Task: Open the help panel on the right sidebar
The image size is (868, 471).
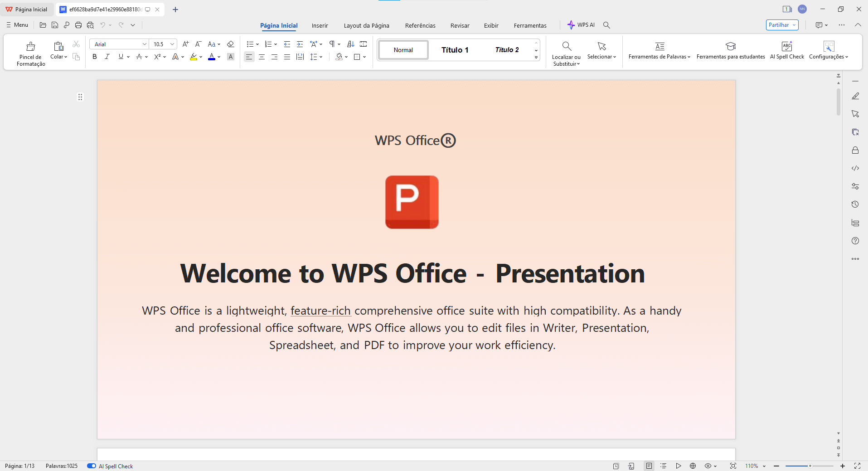Action: (856, 241)
